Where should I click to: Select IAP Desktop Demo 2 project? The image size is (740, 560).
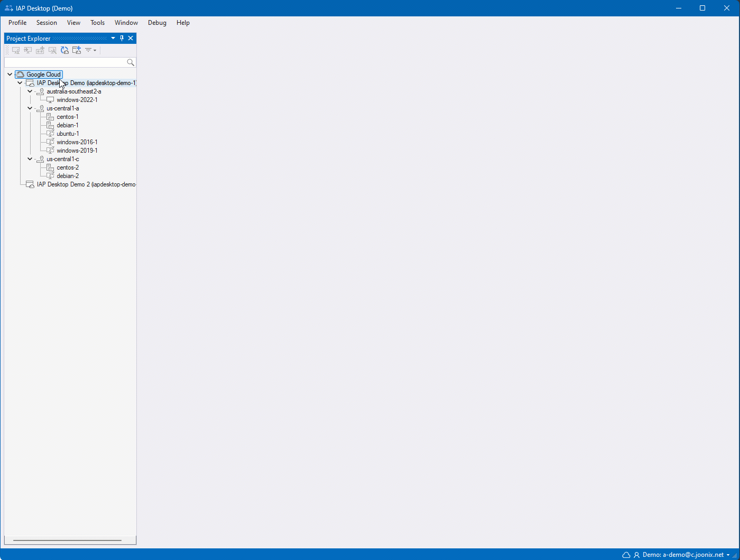coord(87,184)
